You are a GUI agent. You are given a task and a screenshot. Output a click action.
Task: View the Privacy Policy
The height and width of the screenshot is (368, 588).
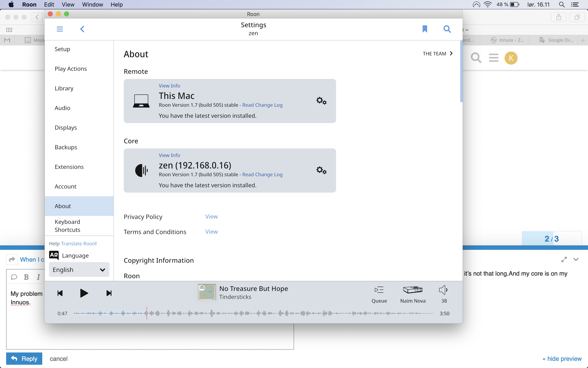(211, 217)
